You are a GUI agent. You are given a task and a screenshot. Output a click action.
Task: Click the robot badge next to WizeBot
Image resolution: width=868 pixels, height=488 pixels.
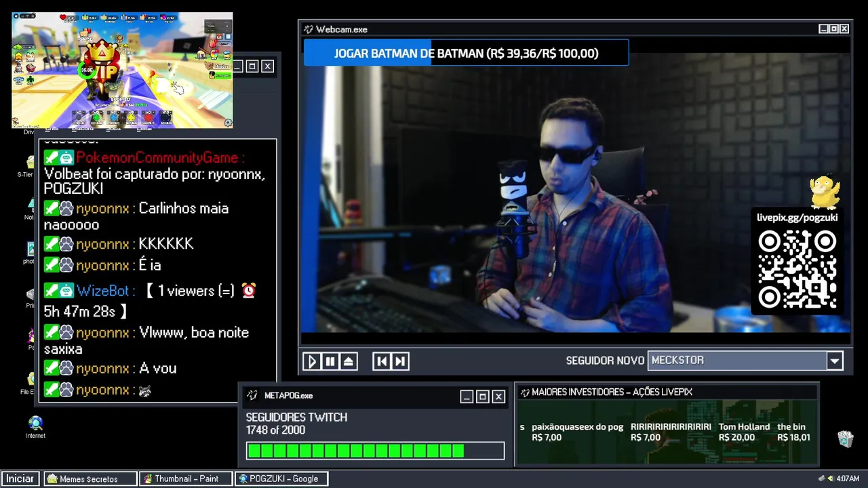[x=66, y=291]
